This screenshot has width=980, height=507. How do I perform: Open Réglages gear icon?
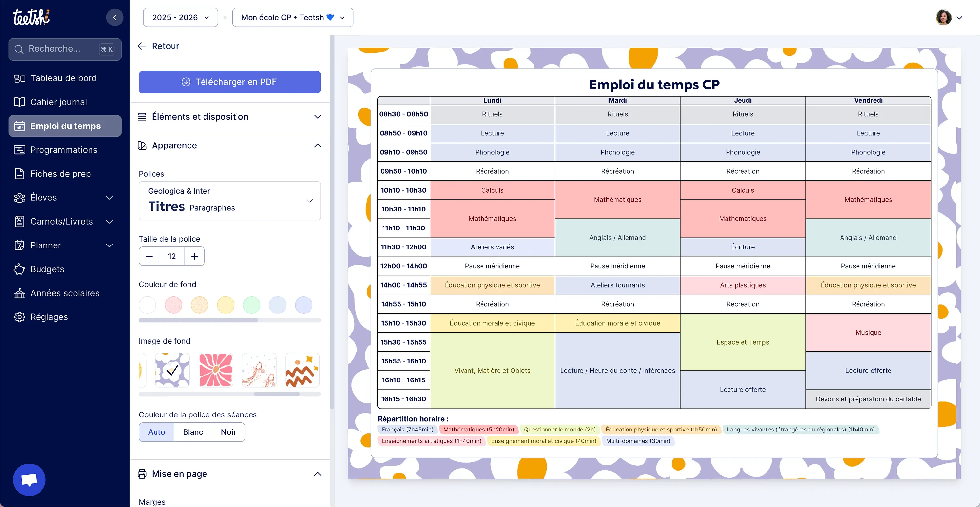(19, 317)
